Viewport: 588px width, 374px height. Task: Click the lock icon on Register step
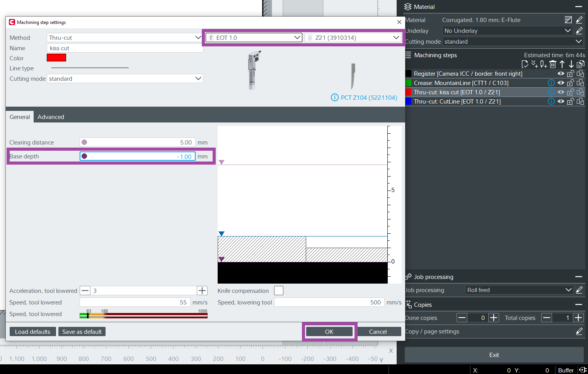point(570,73)
